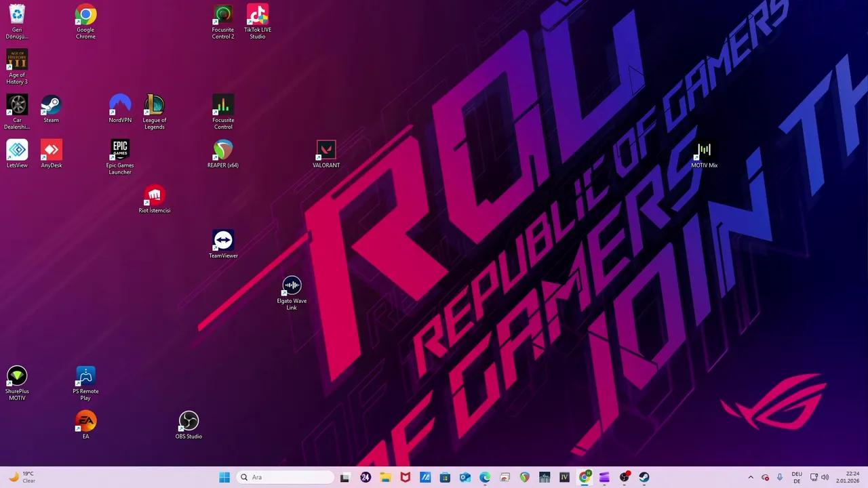Select the EA desktop icon

pyautogui.click(x=85, y=425)
